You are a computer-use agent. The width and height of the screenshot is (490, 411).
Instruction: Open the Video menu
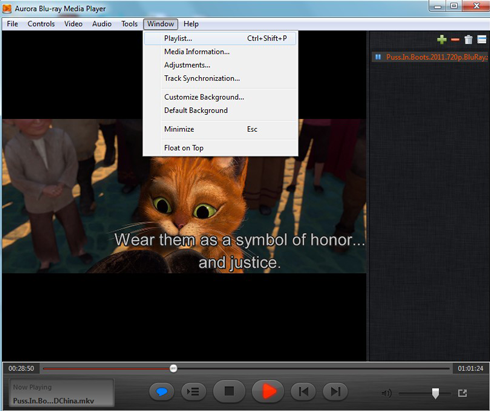73,24
